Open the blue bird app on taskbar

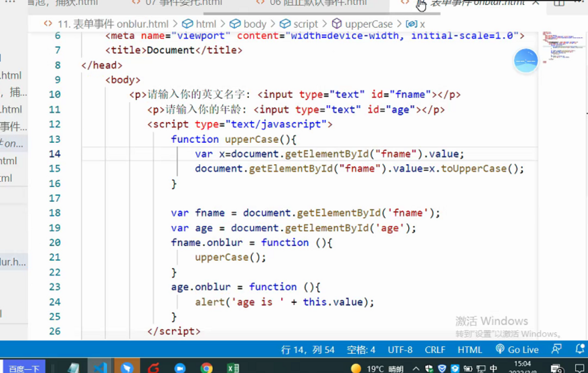tap(126, 368)
